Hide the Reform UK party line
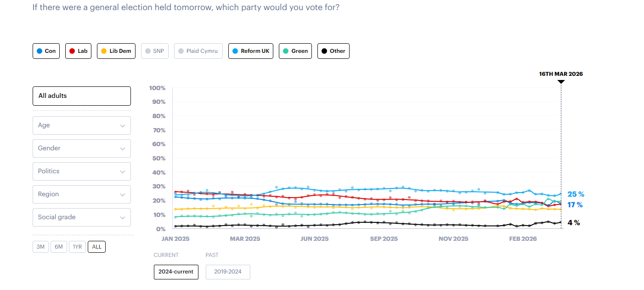The width and height of the screenshot is (644, 290). [x=250, y=51]
